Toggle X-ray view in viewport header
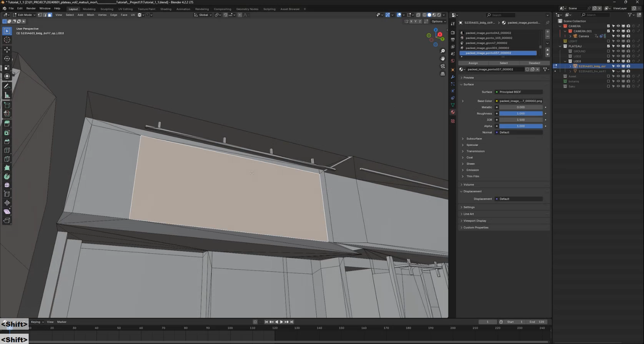The width and height of the screenshot is (644, 344). [418, 15]
